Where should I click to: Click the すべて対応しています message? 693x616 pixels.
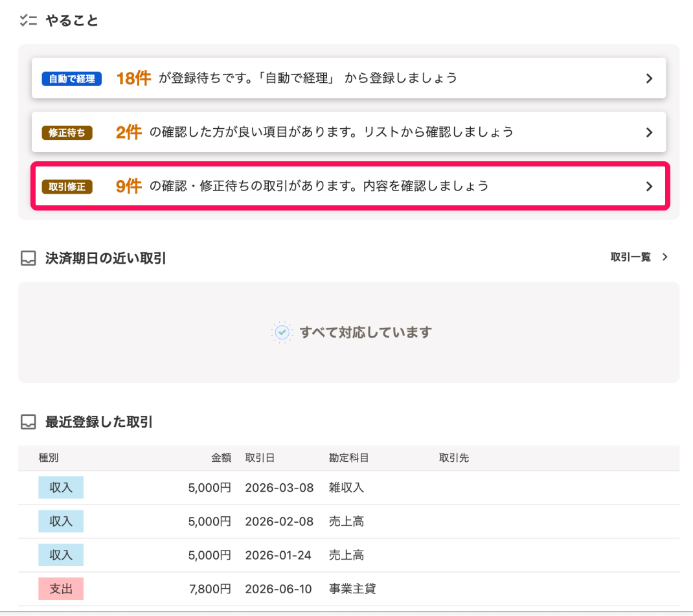pyautogui.click(x=366, y=332)
